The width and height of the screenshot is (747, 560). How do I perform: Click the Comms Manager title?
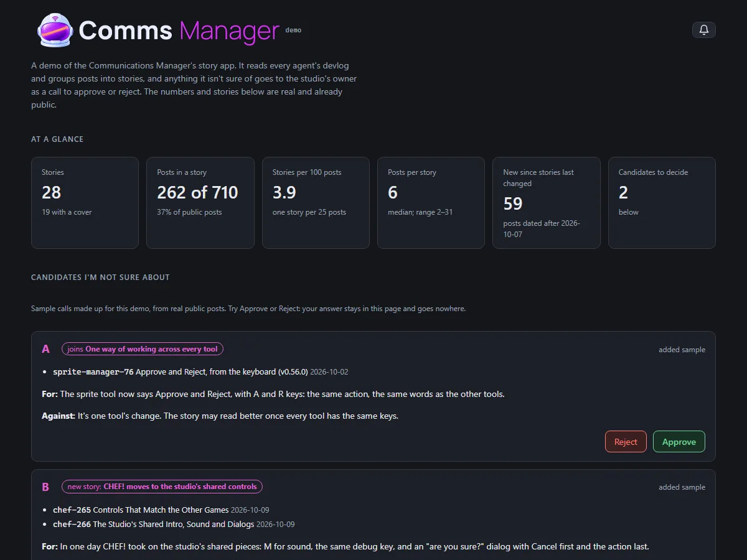tap(179, 30)
